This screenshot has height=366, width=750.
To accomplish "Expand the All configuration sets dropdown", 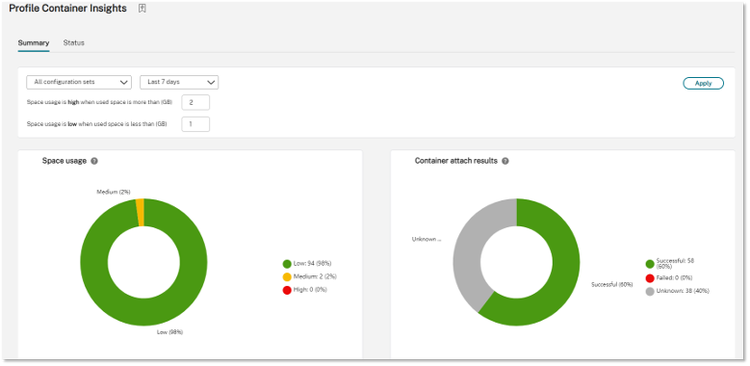I will (79, 82).
